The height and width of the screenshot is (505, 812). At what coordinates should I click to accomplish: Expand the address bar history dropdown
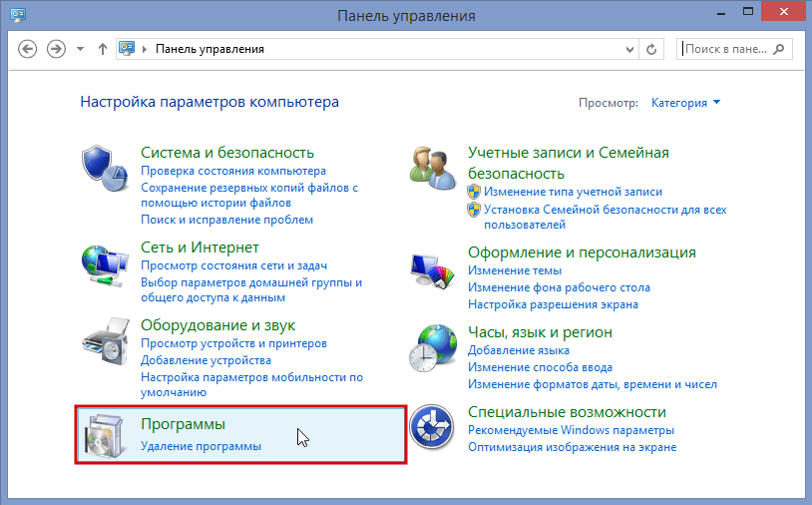629,50
